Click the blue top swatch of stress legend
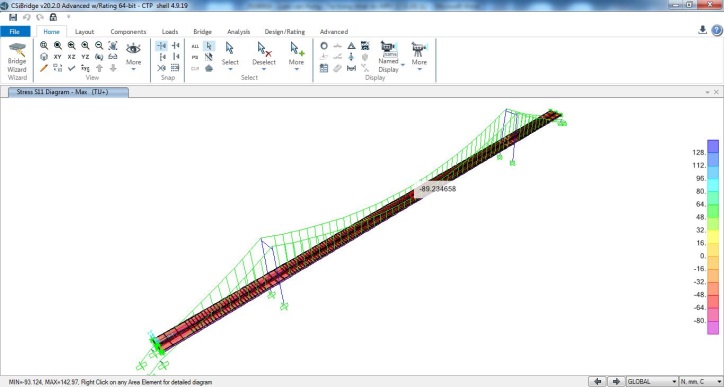The width and height of the screenshot is (724, 387). tap(713, 146)
